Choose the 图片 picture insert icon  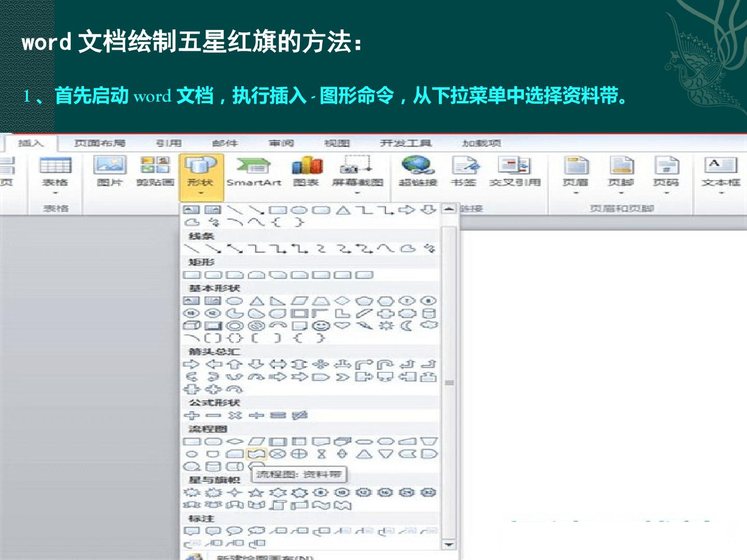click(109, 172)
